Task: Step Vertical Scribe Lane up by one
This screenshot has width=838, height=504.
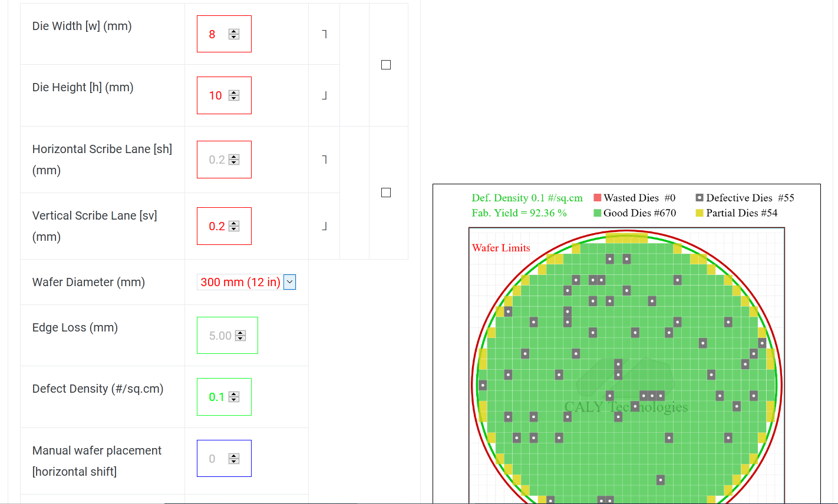Action: point(234,224)
